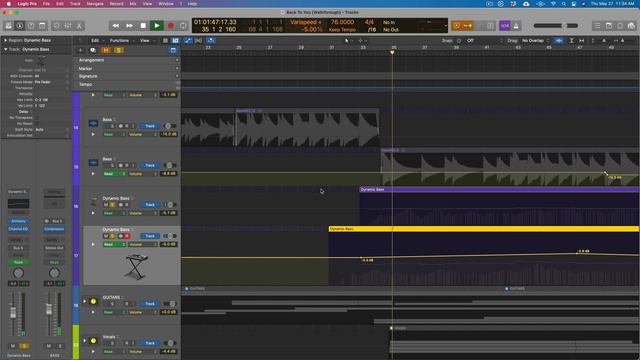Open the Editors scissors button
Viewport: 640px width, 360px height.
pyautogui.click(x=79, y=26)
